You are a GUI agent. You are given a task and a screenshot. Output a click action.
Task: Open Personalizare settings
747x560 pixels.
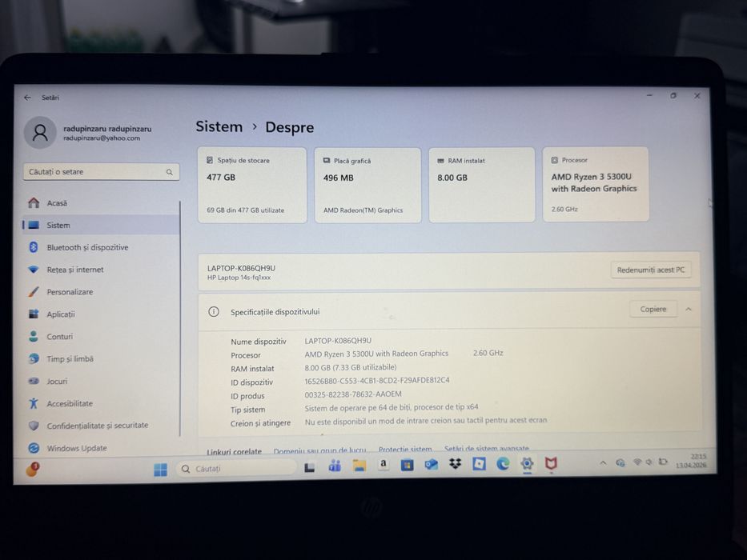pos(101,292)
